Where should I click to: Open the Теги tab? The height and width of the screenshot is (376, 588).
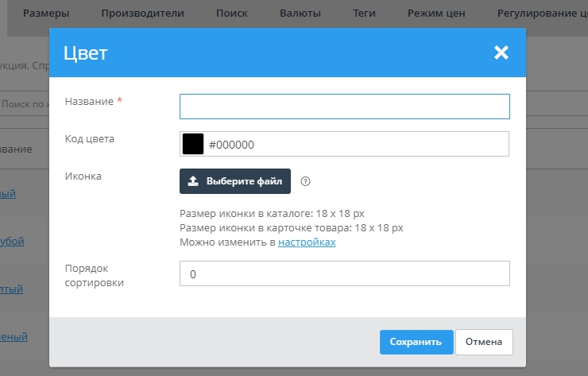pos(365,14)
